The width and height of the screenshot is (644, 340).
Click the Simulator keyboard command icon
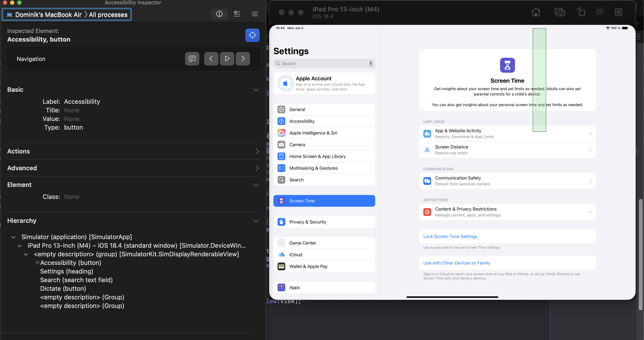coord(618,12)
